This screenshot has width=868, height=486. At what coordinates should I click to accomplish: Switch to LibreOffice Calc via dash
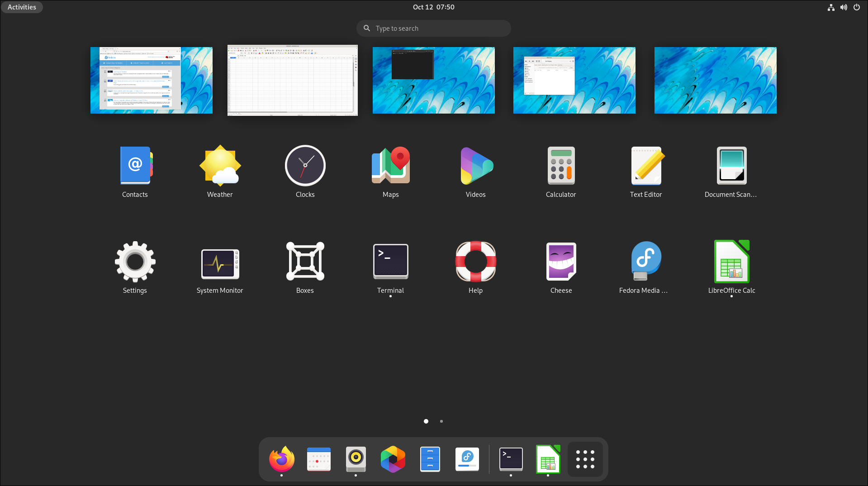pyautogui.click(x=548, y=459)
